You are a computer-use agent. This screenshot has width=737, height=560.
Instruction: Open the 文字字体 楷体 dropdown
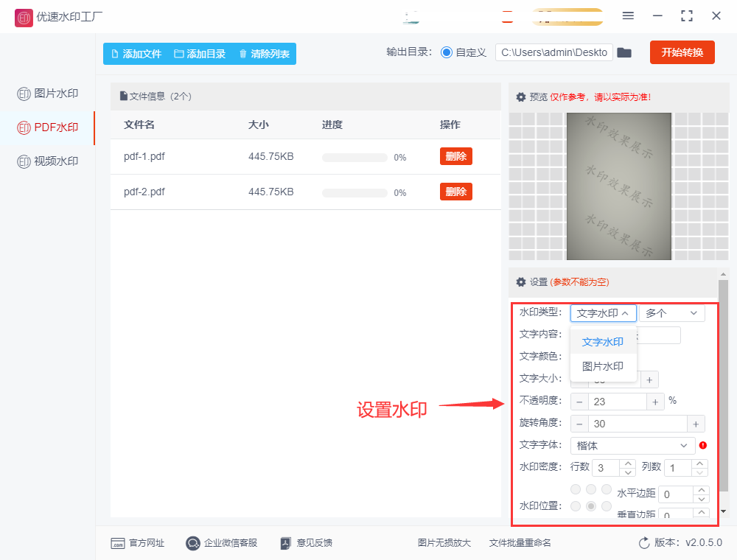(x=632, y=445)
